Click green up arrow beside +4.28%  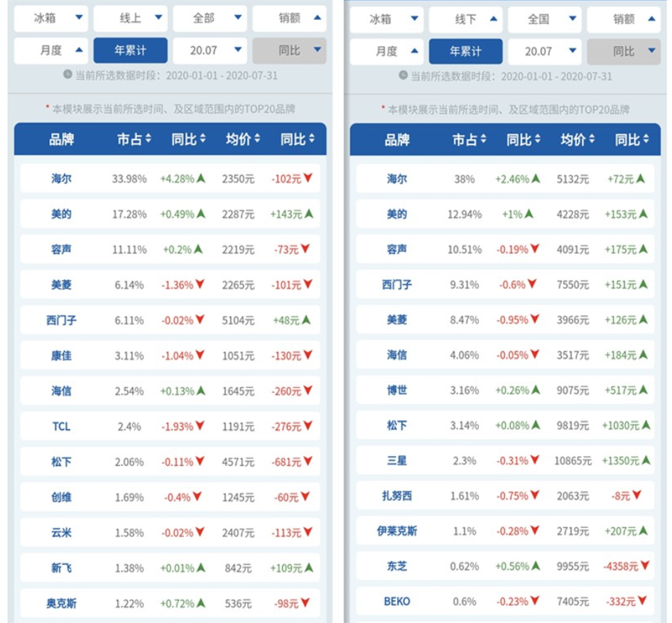point(200,178)
